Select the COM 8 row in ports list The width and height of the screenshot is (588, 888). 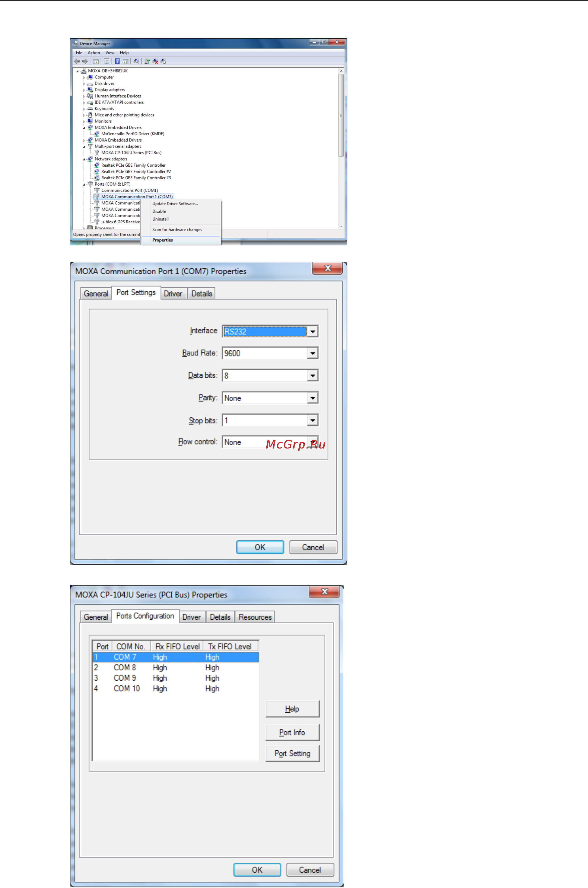coord(176,668)
